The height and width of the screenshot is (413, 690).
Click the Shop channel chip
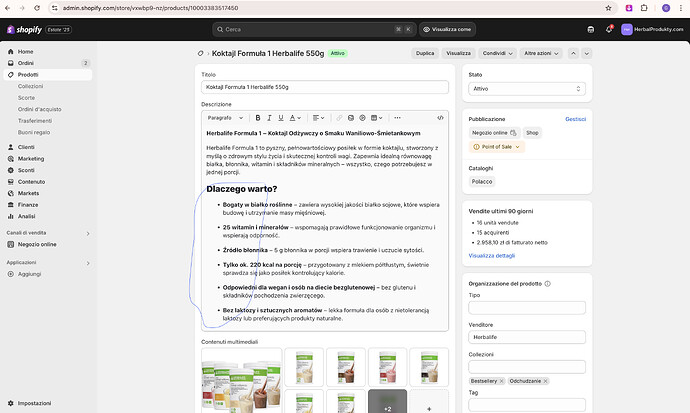(x=532, y=133)
